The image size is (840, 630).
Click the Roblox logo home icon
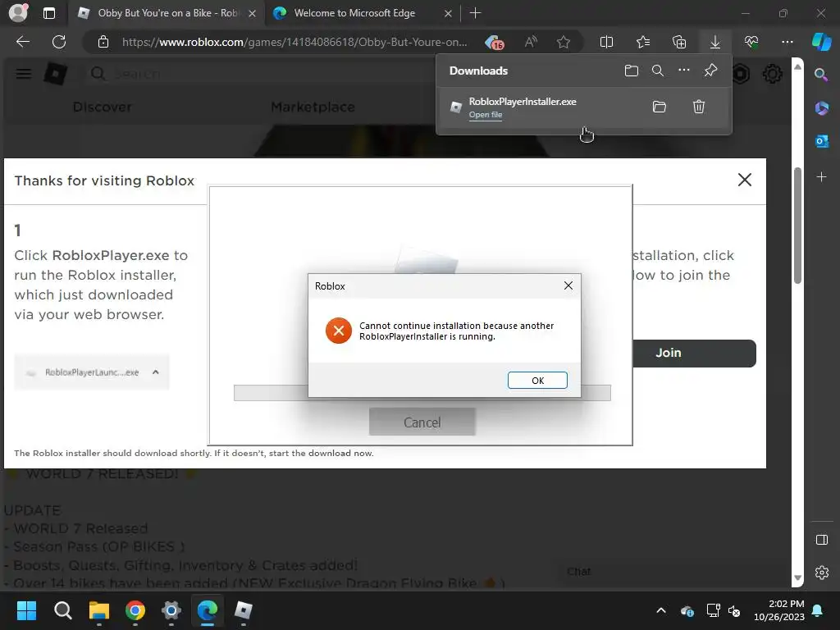click(x=56, y=73)
